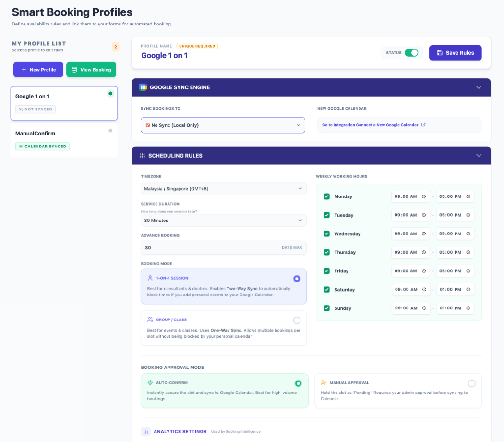504x442 pixels.
Task: Click the Scheduling Rules sliders icon
Action: 142,155
